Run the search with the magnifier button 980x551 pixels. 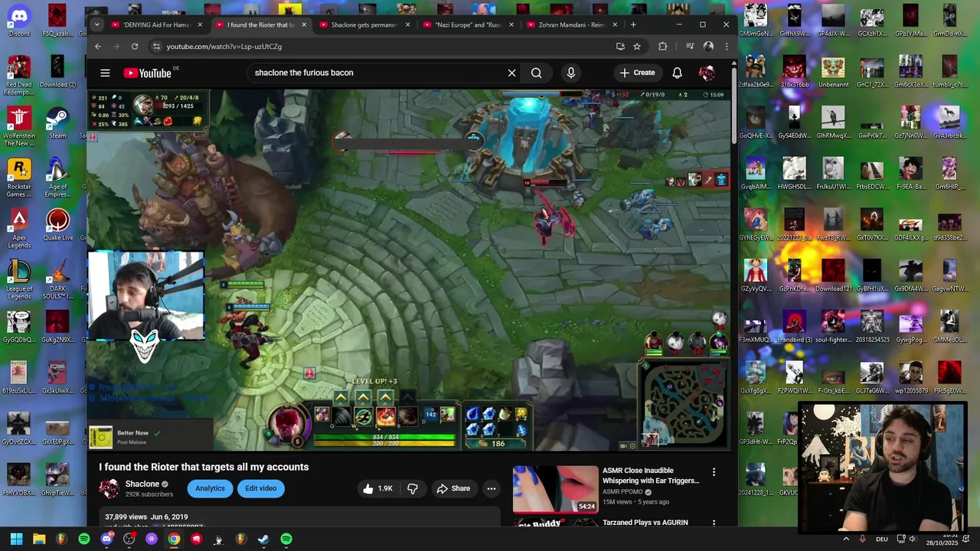click(x=536, y=73)
